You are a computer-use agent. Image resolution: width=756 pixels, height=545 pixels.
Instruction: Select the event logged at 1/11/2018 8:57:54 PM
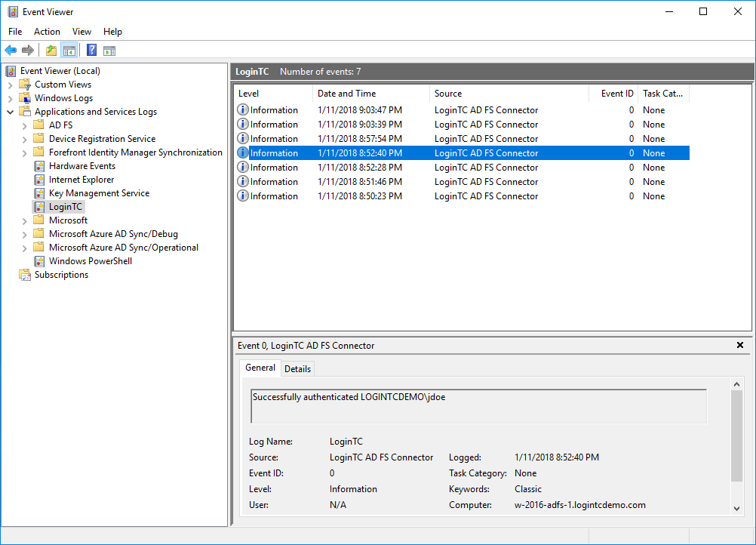tap(463, 138)
